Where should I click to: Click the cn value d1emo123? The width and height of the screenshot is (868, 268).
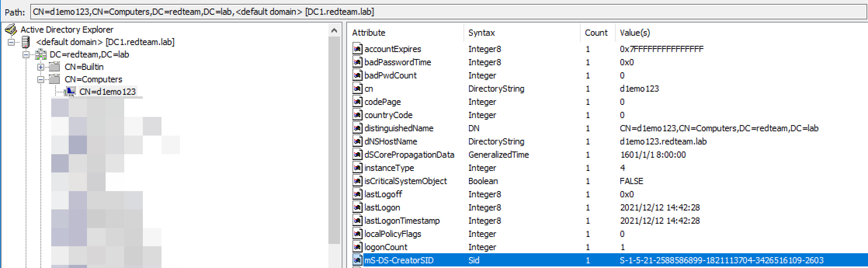point(639,89)
